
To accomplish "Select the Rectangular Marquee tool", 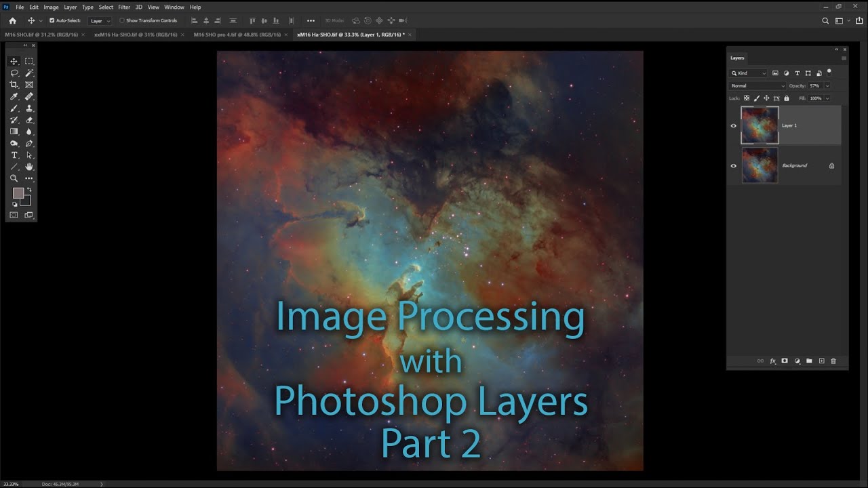I will 29,62.
